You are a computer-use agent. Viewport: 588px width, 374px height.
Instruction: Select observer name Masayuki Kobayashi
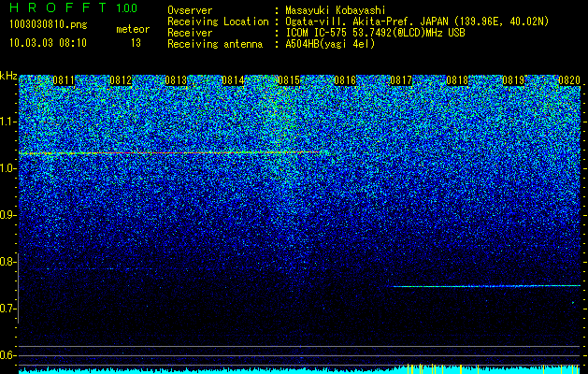[x=336, y=10]
